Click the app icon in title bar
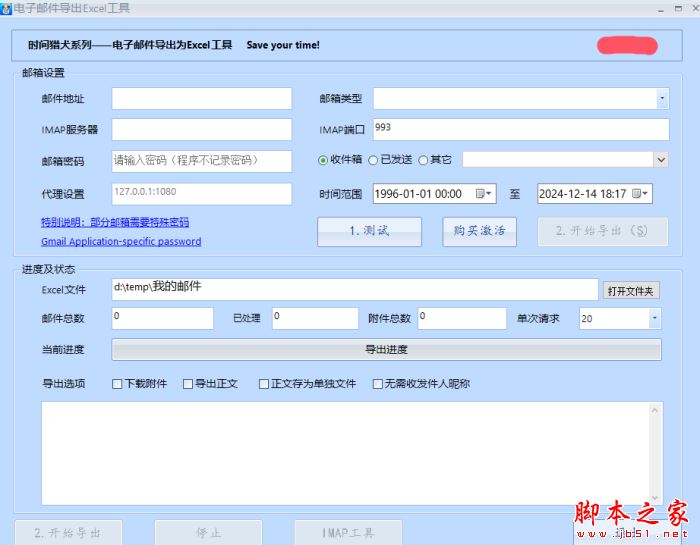This screenshot has height=545, width=700. (7, 9)
